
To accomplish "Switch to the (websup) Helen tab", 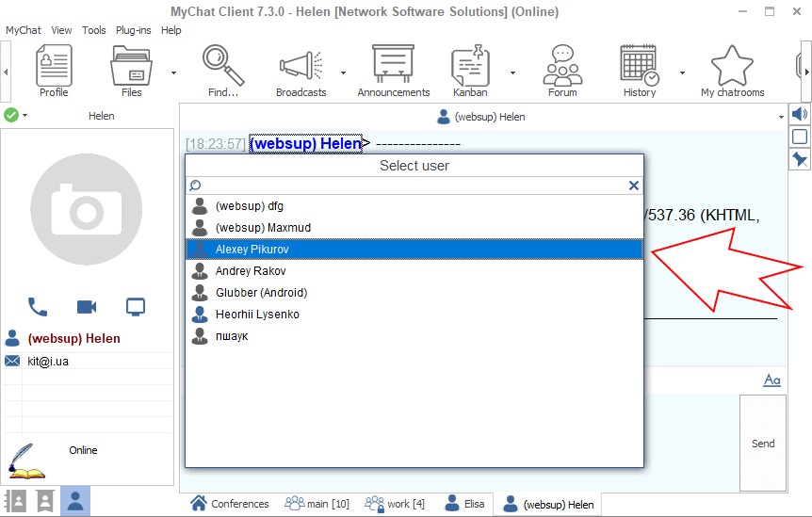I will [548, 504].
